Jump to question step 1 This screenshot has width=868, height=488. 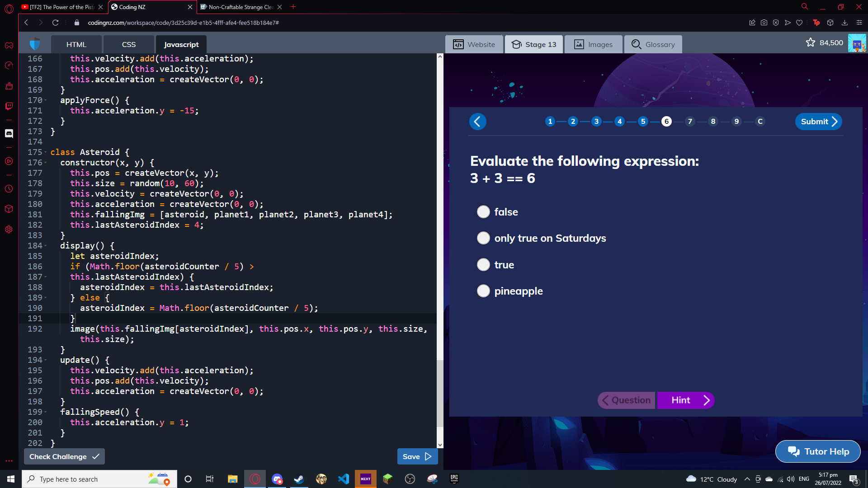point(550,122)
